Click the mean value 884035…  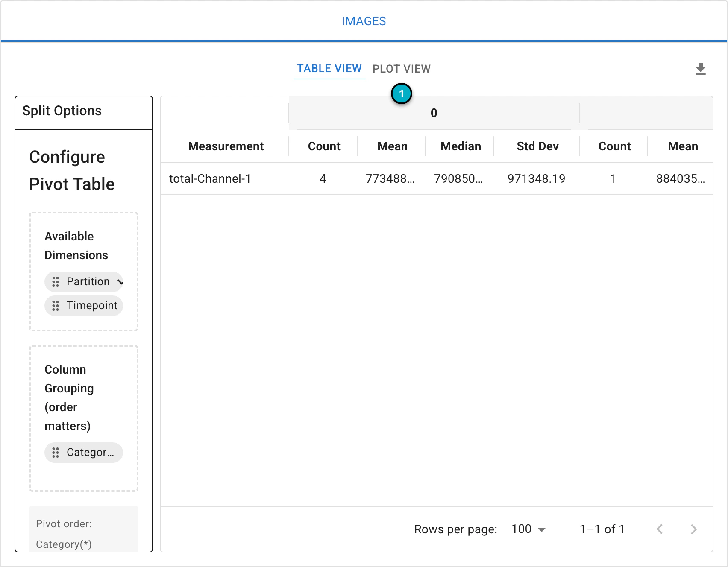681,179
